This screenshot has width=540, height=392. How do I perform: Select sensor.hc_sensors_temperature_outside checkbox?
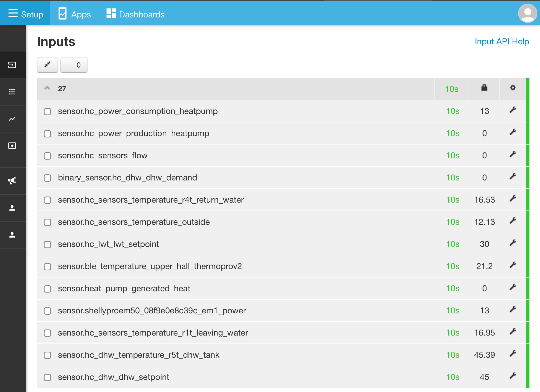pos(47,222)
